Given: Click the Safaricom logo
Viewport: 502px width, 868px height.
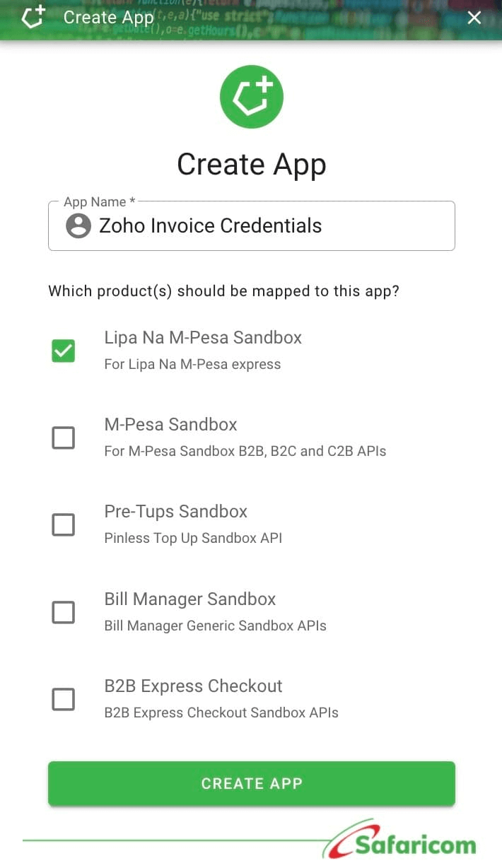Looking at the screenshot, I should [404, 842].
